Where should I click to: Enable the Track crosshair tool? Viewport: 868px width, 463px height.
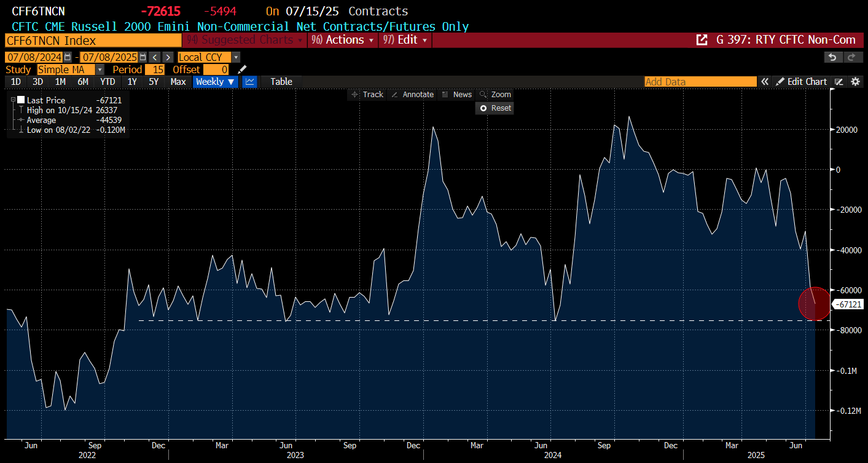(x=367, y=94)
